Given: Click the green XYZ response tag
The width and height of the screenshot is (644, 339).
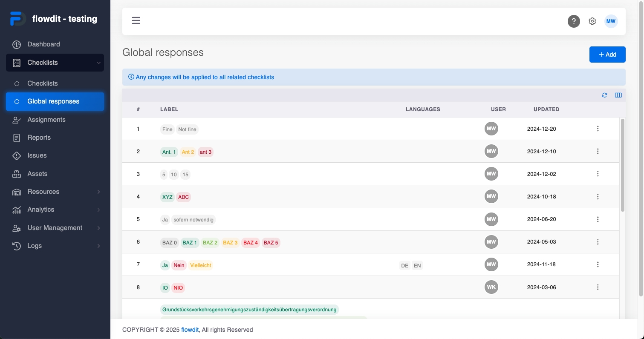Looking at the screenshot, I should [x=167, y=197].
